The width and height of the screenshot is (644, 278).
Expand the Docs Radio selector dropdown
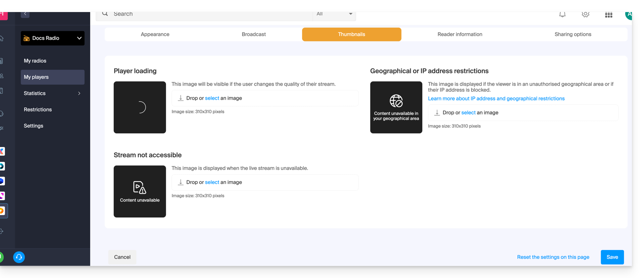(x=79, y=38)
